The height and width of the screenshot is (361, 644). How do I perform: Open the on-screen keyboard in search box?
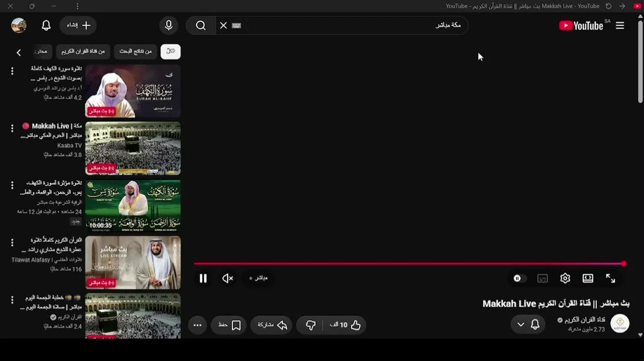pyautogui.click(x=237, y=26)
